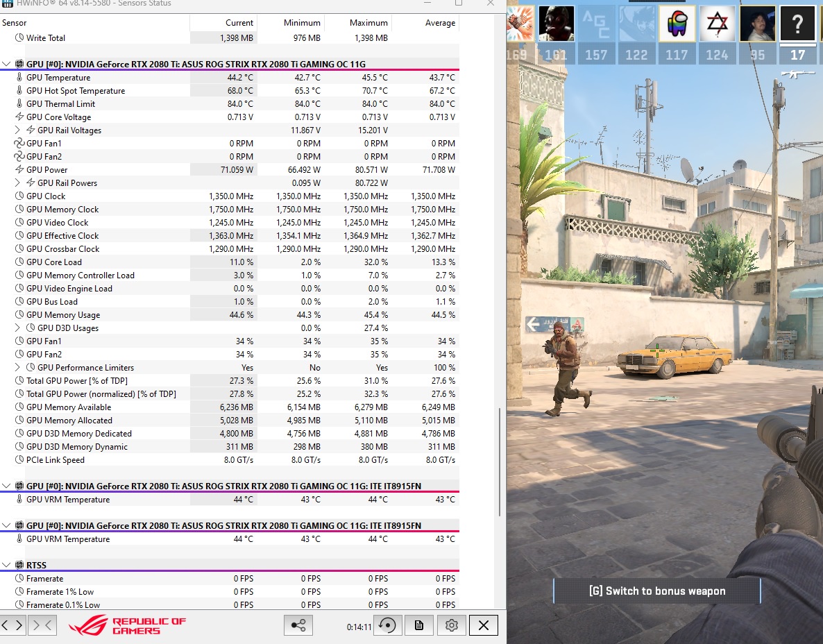Viewport: 823px width, 644px height.
Task: Click the clock icon beside GPU Clock
Action: pyautogui.click(x=19, y=196)
